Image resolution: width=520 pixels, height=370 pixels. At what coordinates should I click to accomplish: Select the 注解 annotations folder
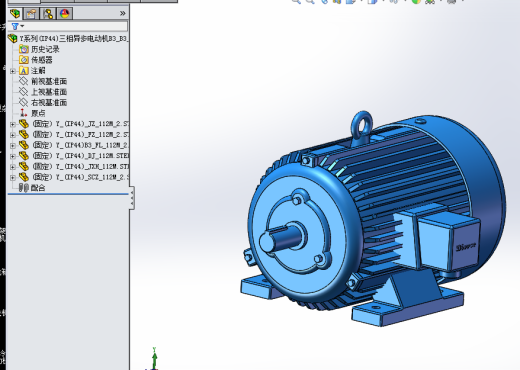(32, 71)
